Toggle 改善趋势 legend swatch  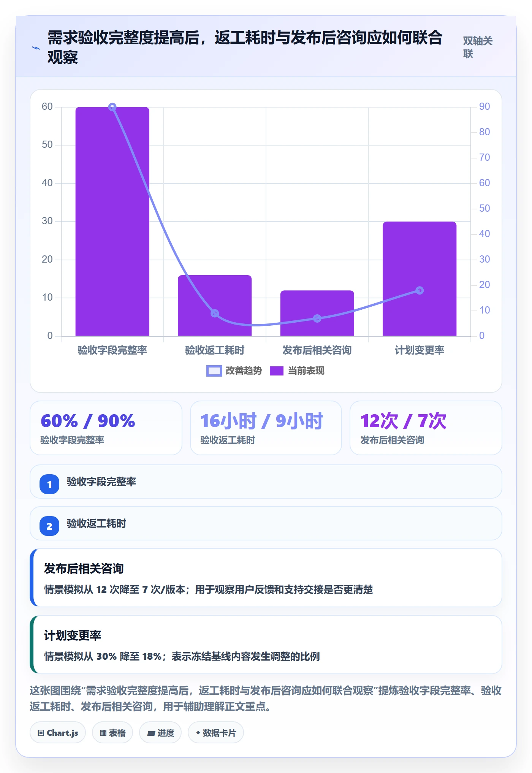coord(214,371)
